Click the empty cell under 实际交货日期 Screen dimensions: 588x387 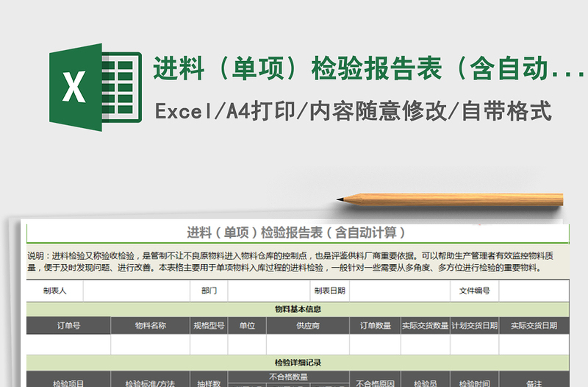point(534,344)
